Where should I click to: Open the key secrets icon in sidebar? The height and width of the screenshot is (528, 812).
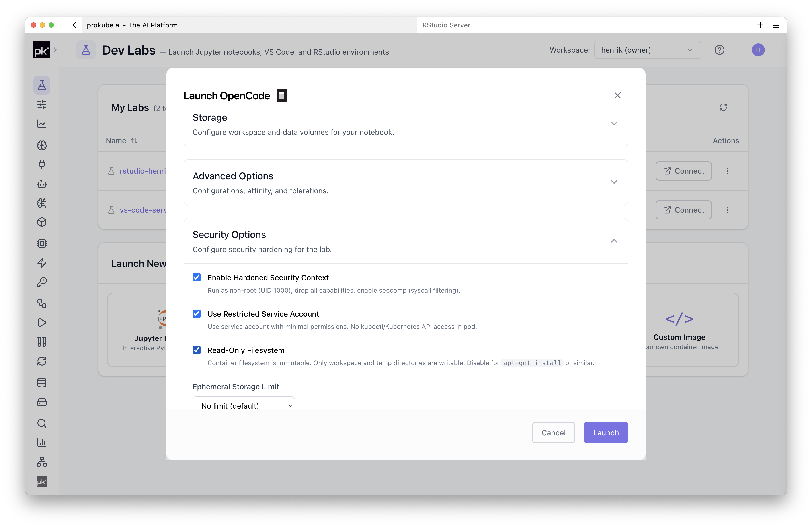42,282
